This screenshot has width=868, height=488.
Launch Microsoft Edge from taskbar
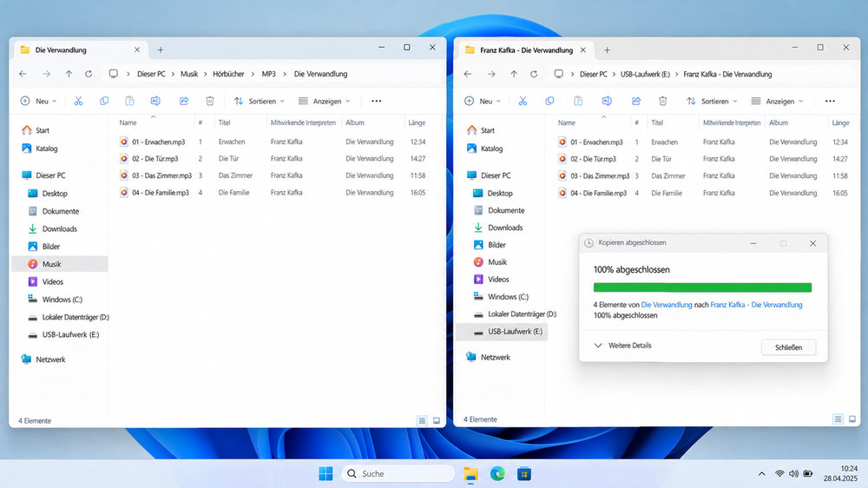(x=497, y=473)
